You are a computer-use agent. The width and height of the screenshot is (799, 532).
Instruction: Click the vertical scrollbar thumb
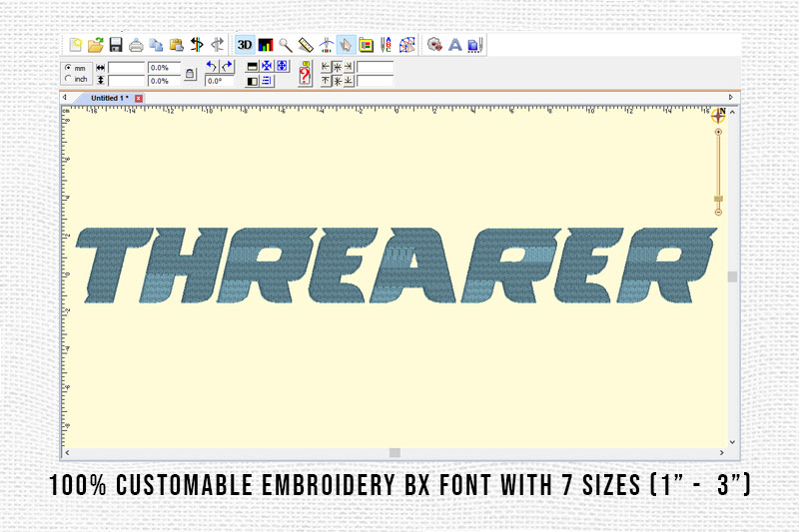[733, 276]
